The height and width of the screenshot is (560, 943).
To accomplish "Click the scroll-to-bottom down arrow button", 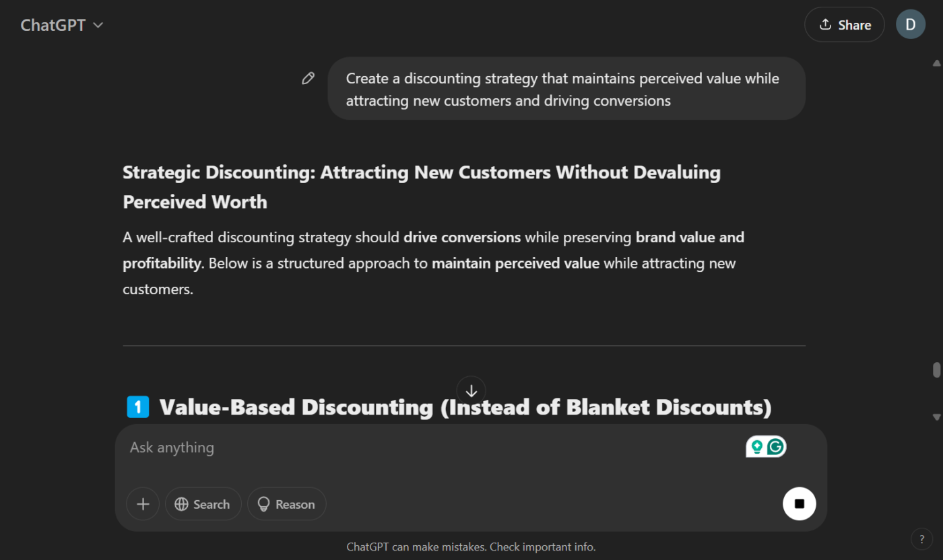I will 471,391.
